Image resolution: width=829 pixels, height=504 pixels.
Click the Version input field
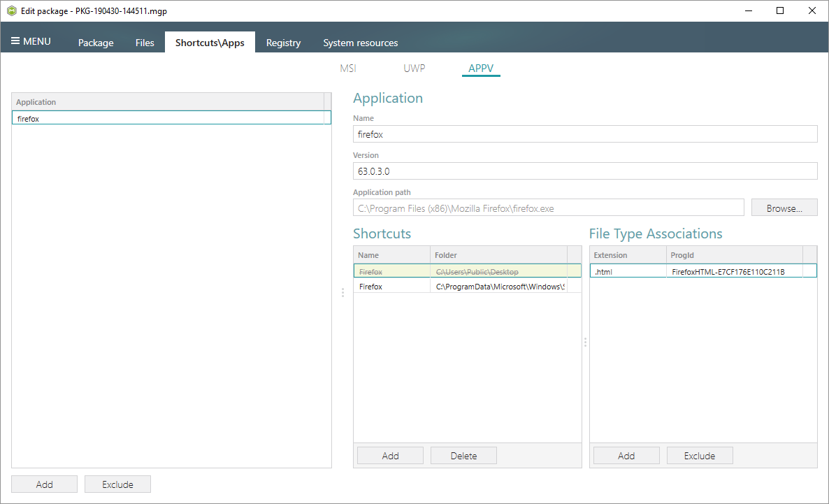585,171
